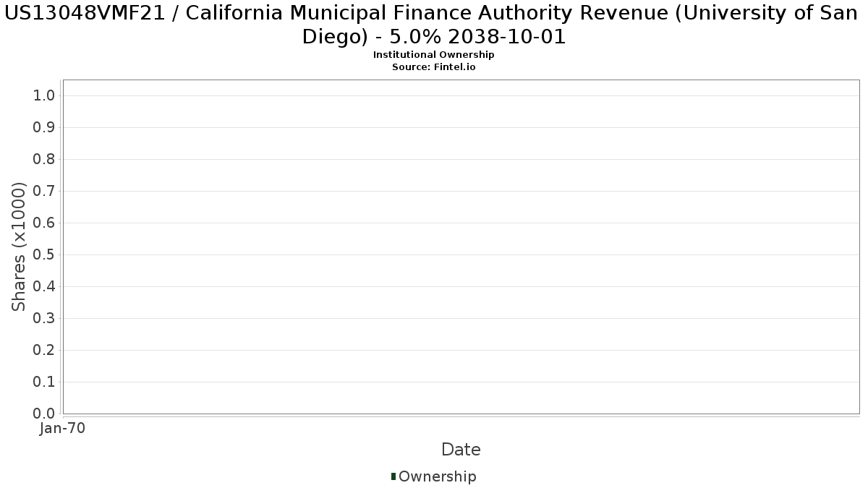868x488 pixels.
Task: Click the 0.1 y-axis tick label
Action: (44, 382)
